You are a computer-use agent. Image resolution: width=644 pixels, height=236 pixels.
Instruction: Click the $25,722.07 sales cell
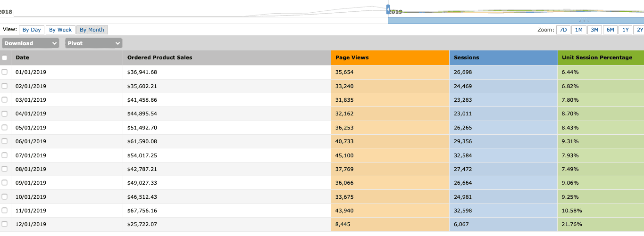point(227,224)
